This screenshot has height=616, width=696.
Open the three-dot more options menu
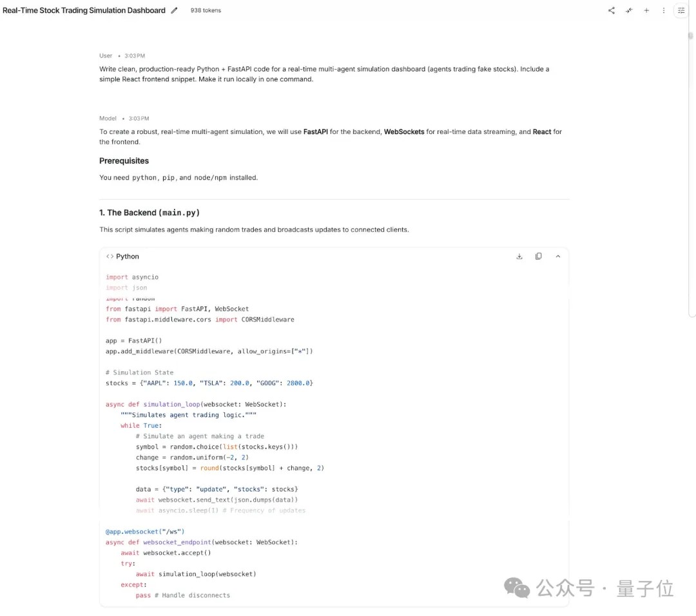coord(664,11)
